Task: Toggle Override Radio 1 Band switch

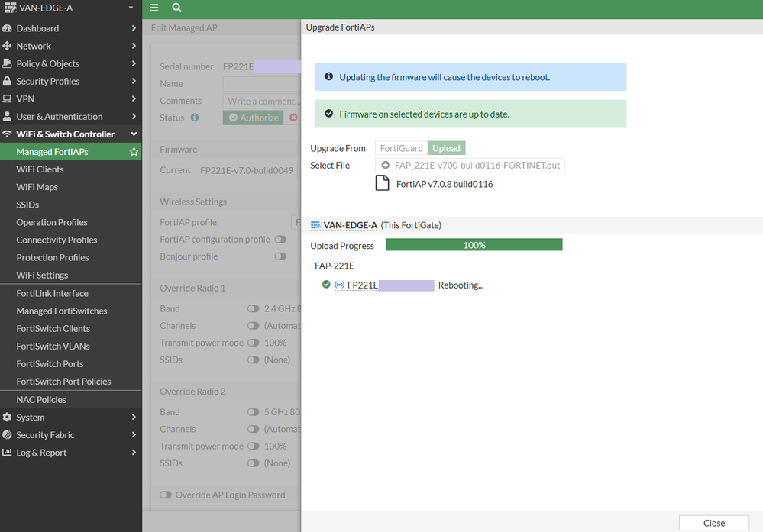Action: coord(253,308)
